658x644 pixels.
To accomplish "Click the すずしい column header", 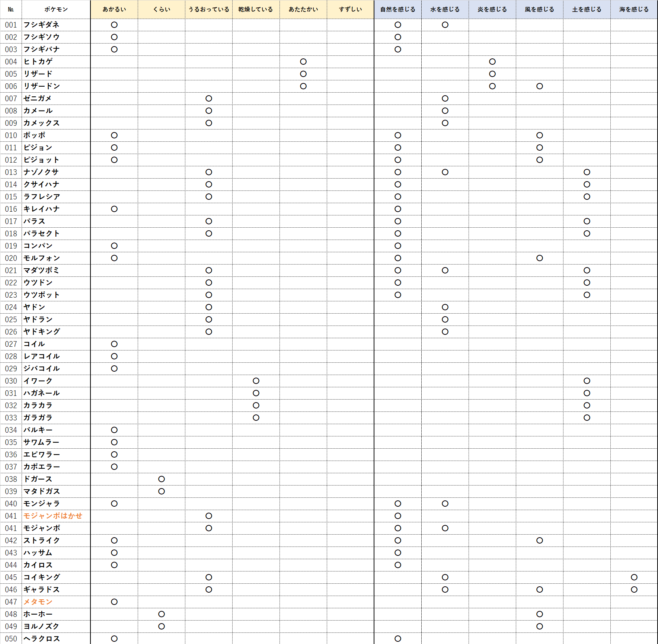I will click(350, 9).
